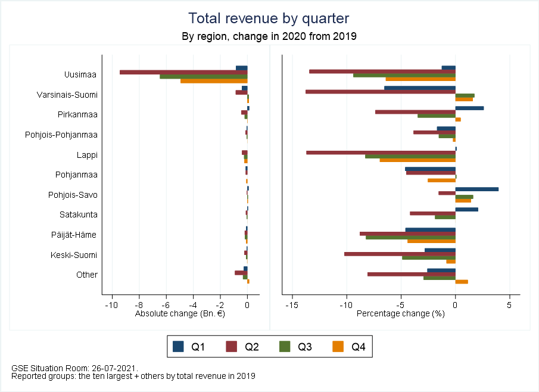This screenshot has width=539, height=392.
Task: Select the Pohjois-Pohjanmaa region label
Action: (x=61, y=135)
